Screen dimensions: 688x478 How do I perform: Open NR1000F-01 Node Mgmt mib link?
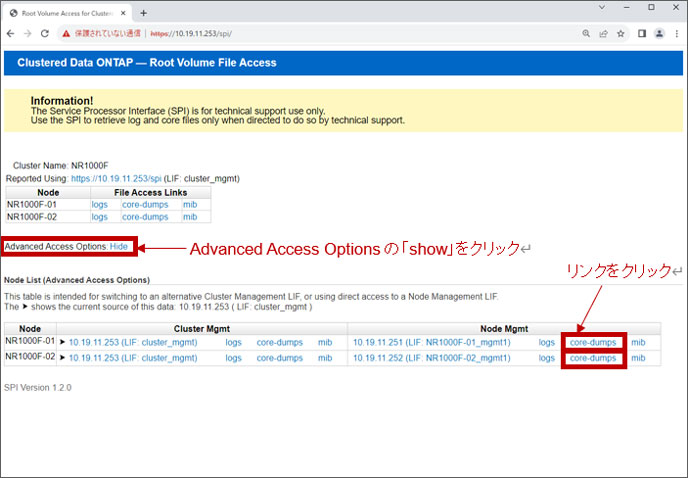click(x=638, y=342)
